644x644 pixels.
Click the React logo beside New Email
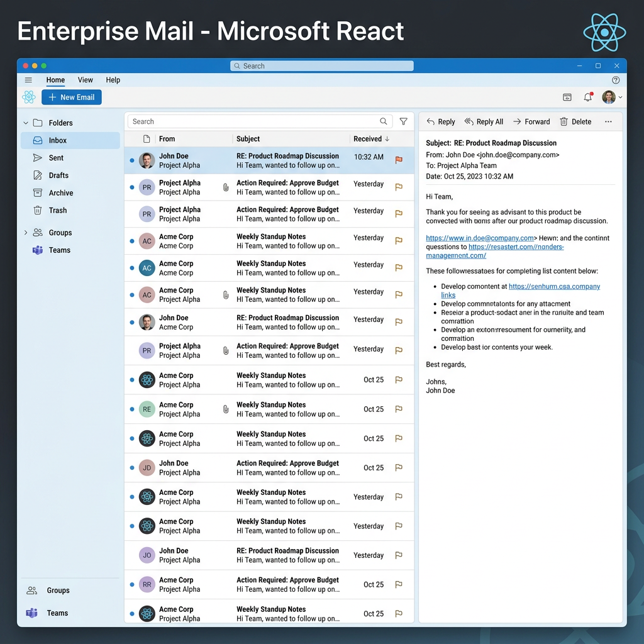29,97
